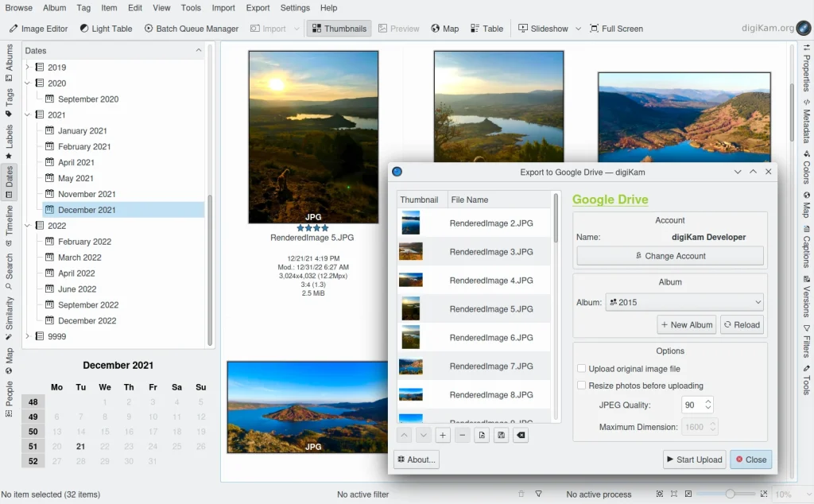Open the Slideshow dropdown arrow
This screenshot has height=504, width=814.
(578, 29)
